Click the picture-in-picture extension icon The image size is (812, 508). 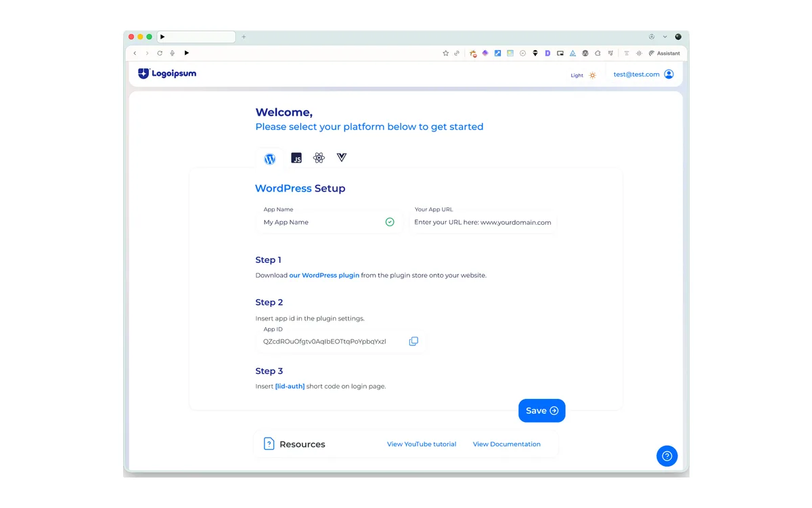point(560,53)
